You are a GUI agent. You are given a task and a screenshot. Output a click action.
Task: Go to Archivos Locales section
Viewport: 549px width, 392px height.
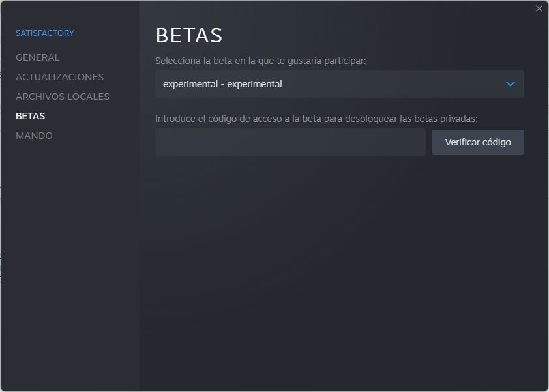pos(62,97)
